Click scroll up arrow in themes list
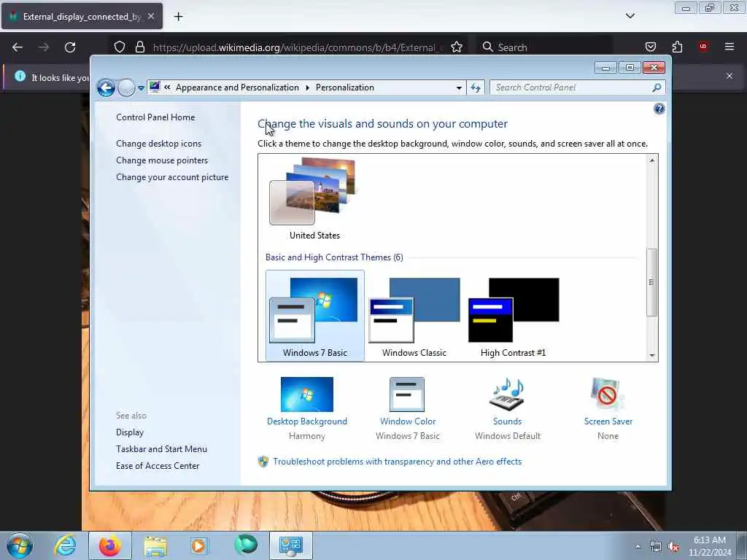Image resolution: width=747 pixels, height=560 pixels. [x=651, y=160]
